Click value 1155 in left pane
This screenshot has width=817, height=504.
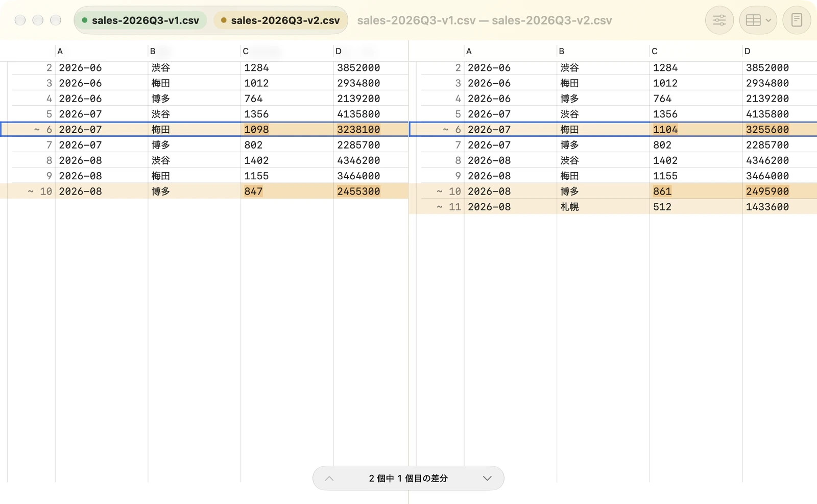[x=256, y=176]
